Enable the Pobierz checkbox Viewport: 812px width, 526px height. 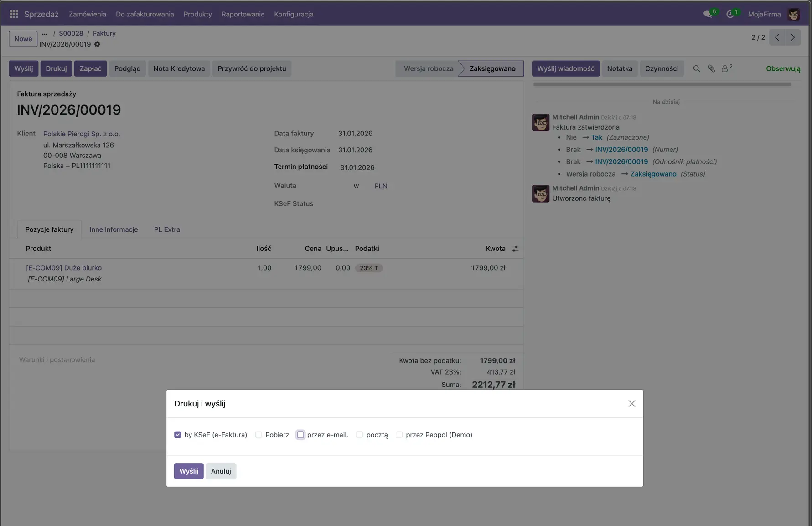(259, 435)
